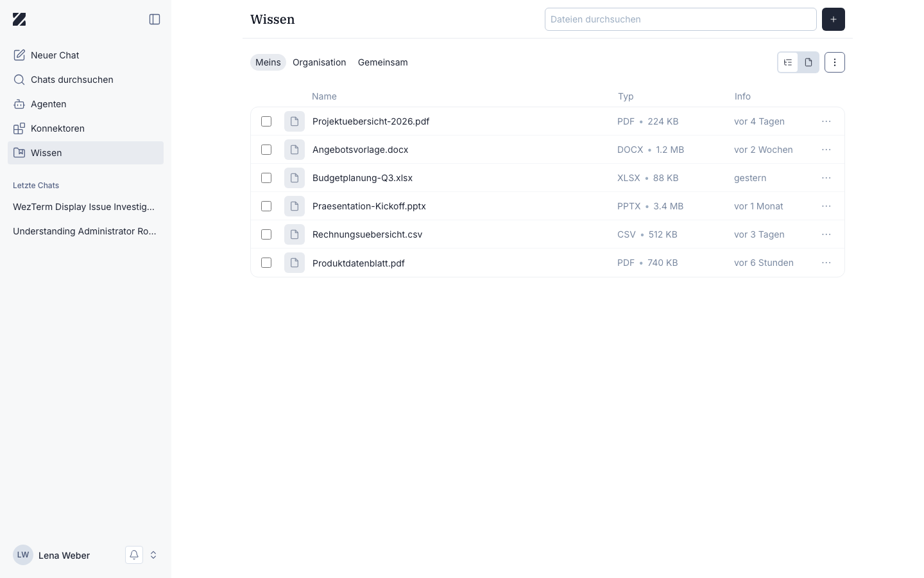
Task: Click the notification bell icon
Action: coord(134,555)
